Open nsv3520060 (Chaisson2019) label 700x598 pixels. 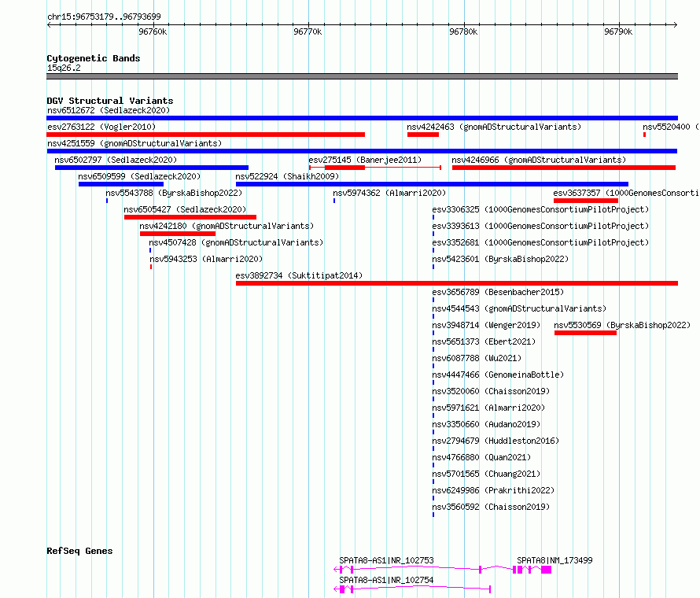point(491,391)
